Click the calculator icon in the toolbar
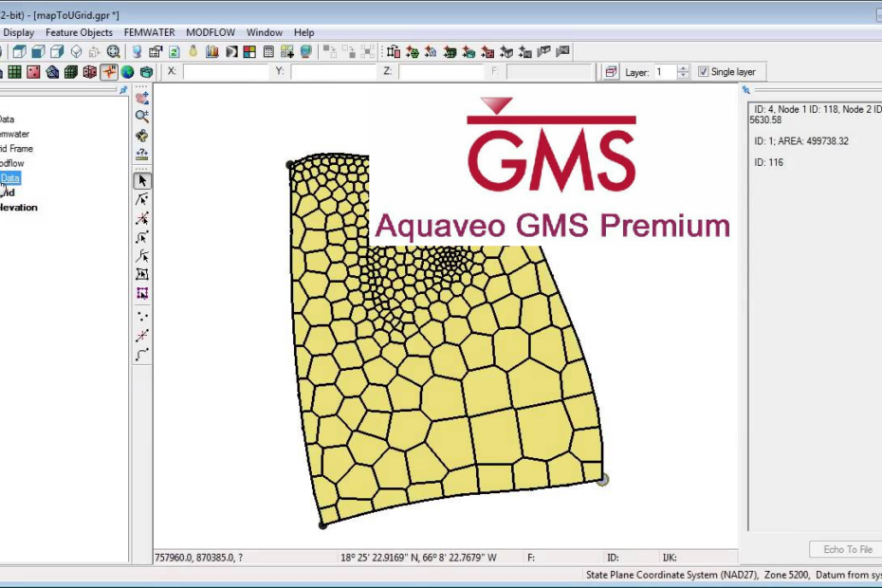 click(x=268, y=52)
